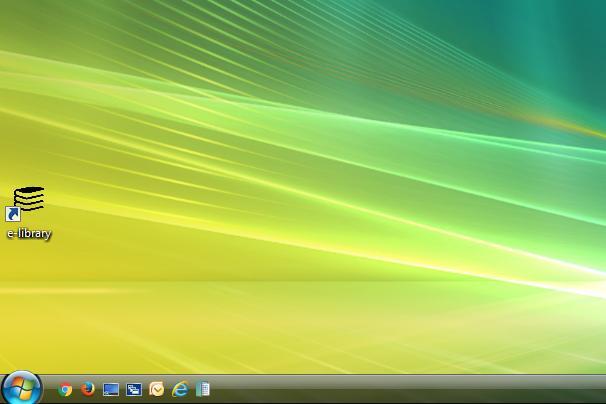Open the notepad-style icon in quick launch
606x404 pixels.
coord(203,389)
